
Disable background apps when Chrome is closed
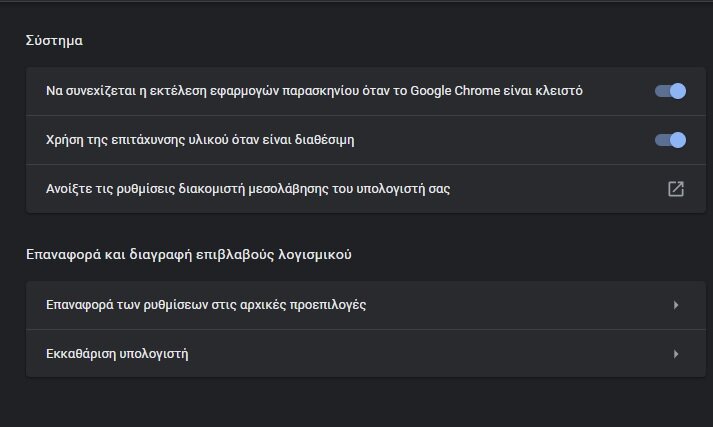[670, 91]
